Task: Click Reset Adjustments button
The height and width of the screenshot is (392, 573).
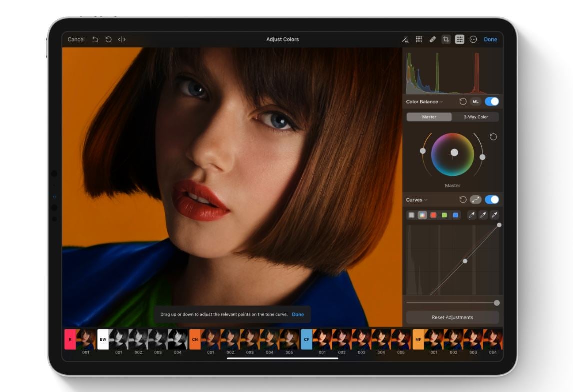Action: point(452,317)
